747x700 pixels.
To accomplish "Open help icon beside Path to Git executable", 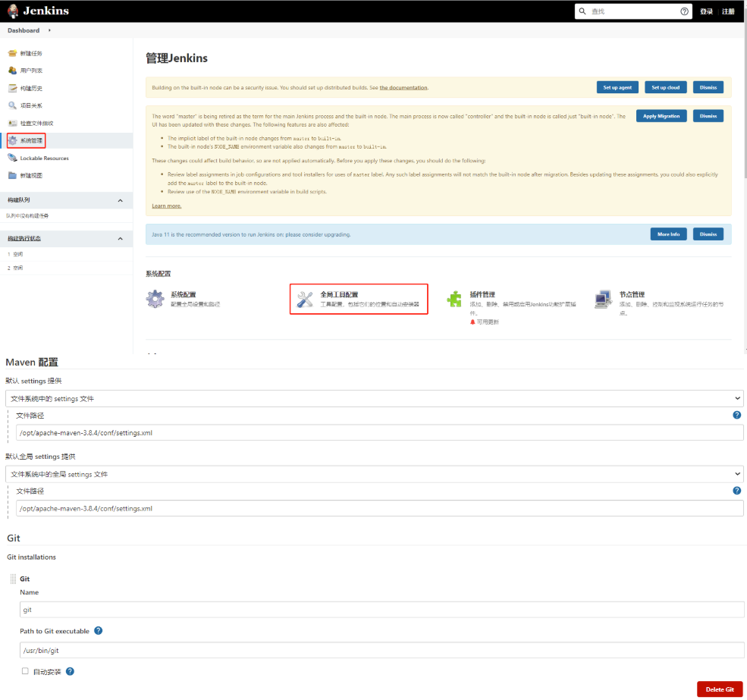I will pyautogui.click(x=98, y=630).
